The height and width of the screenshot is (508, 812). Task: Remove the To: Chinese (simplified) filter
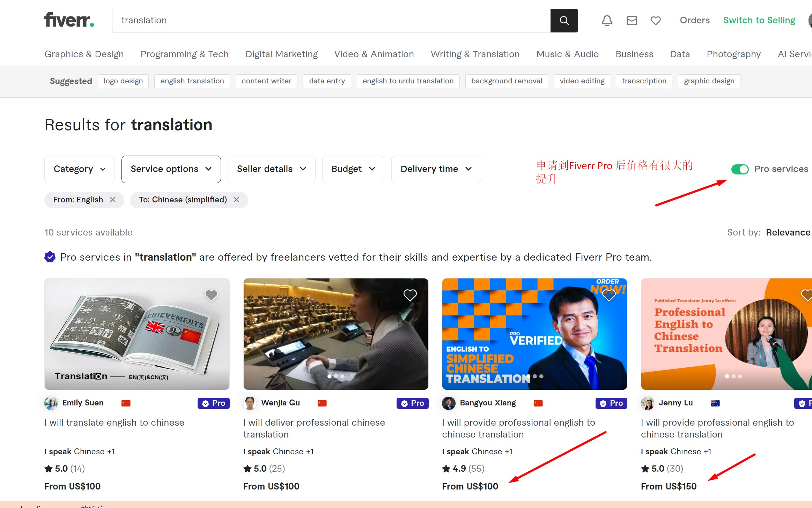[x=236, y=200]
